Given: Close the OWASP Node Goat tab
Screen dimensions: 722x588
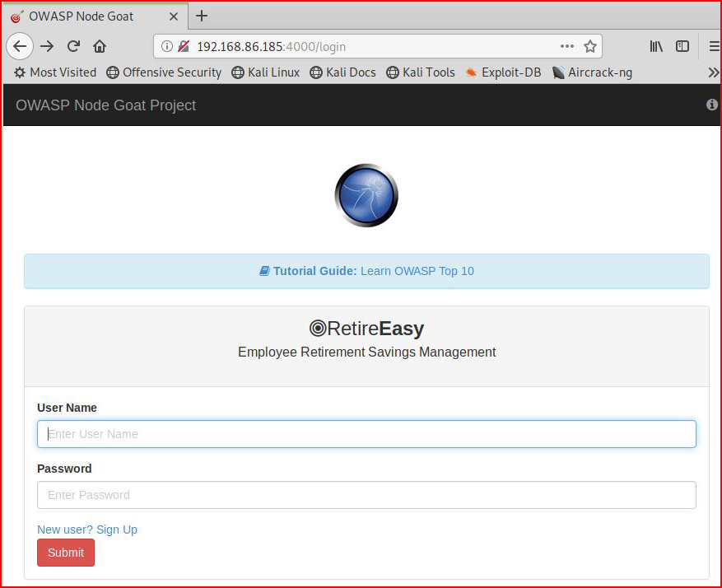Looking at the screenshot, I should pyautogui.click(x=174, y=16).
